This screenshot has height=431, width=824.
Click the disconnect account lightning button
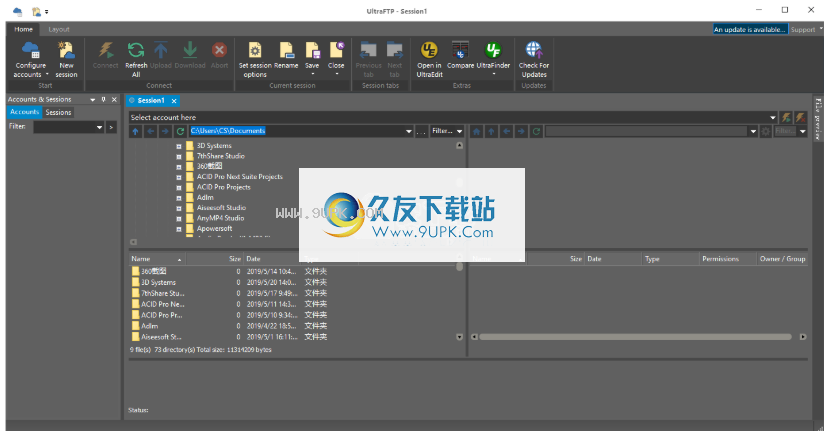800,117
